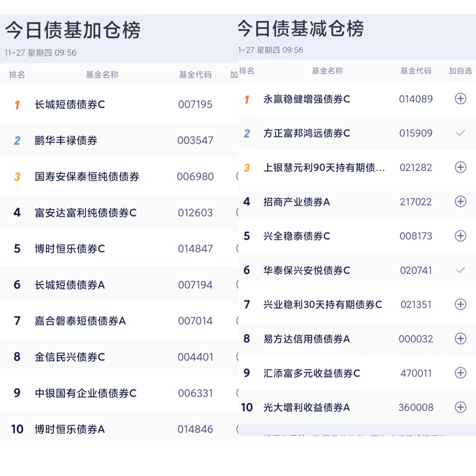Open fund 易方达信用债债券A

(307, 339)
